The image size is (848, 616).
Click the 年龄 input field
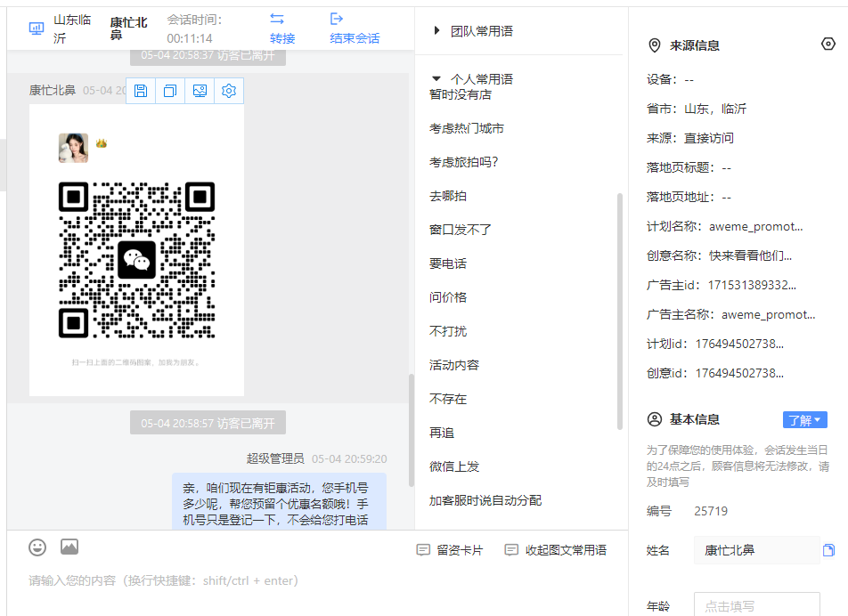pos(756,604)
